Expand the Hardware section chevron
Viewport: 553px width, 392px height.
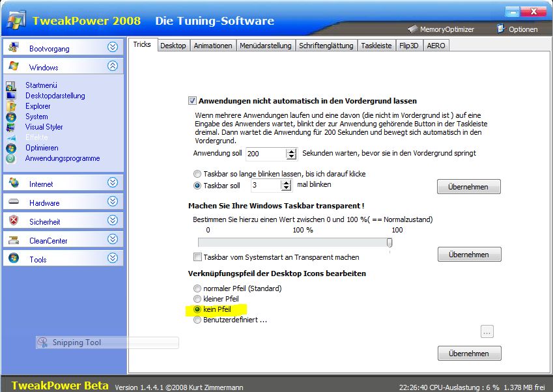point(113,201)
